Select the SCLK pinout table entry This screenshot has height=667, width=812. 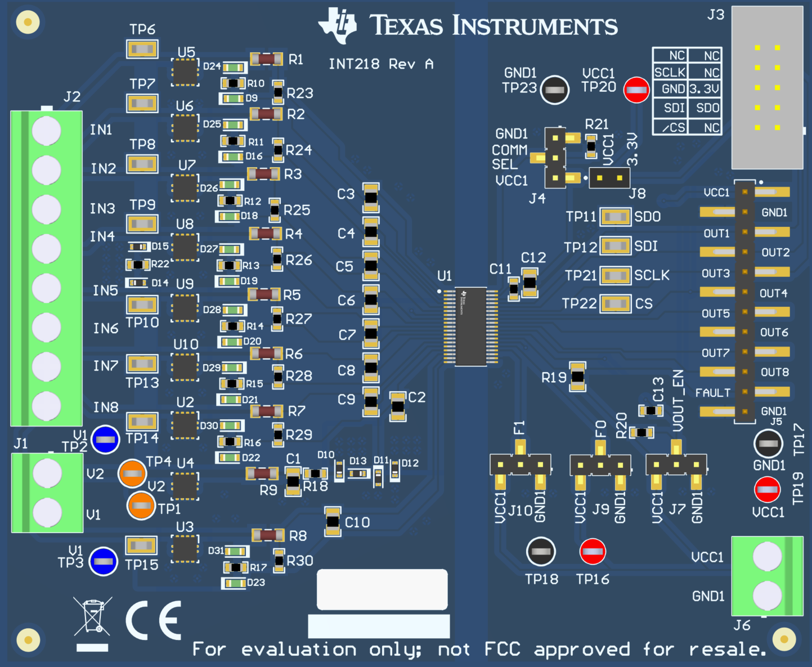pos(670,72)
